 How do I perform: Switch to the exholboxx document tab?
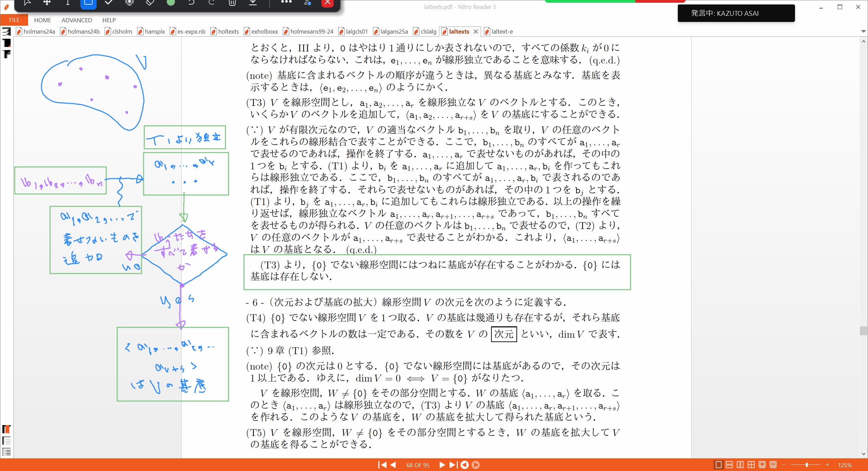[x=261, y=32]
